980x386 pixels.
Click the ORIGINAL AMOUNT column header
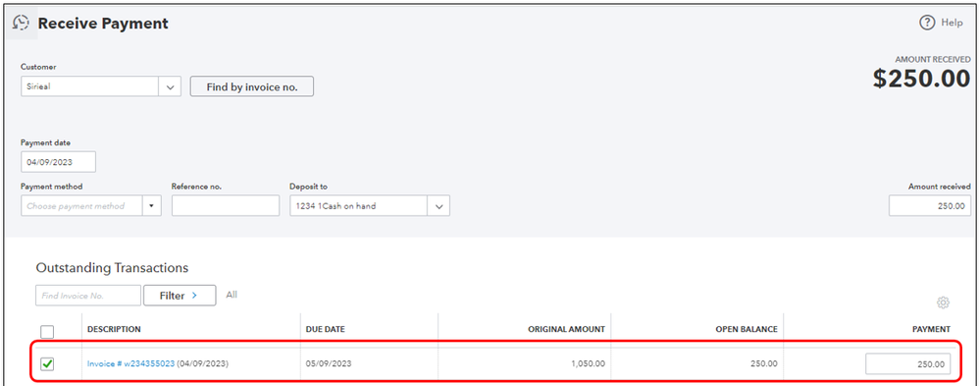tap(566, 329)
